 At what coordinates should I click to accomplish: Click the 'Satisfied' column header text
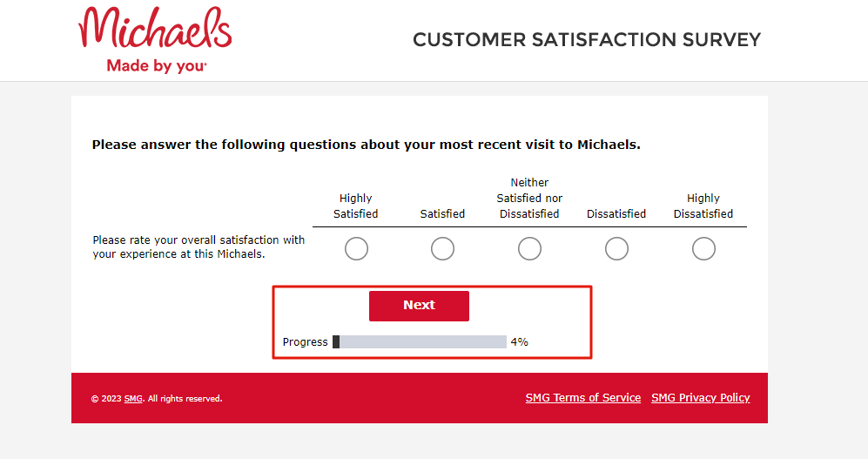(442, 213)
